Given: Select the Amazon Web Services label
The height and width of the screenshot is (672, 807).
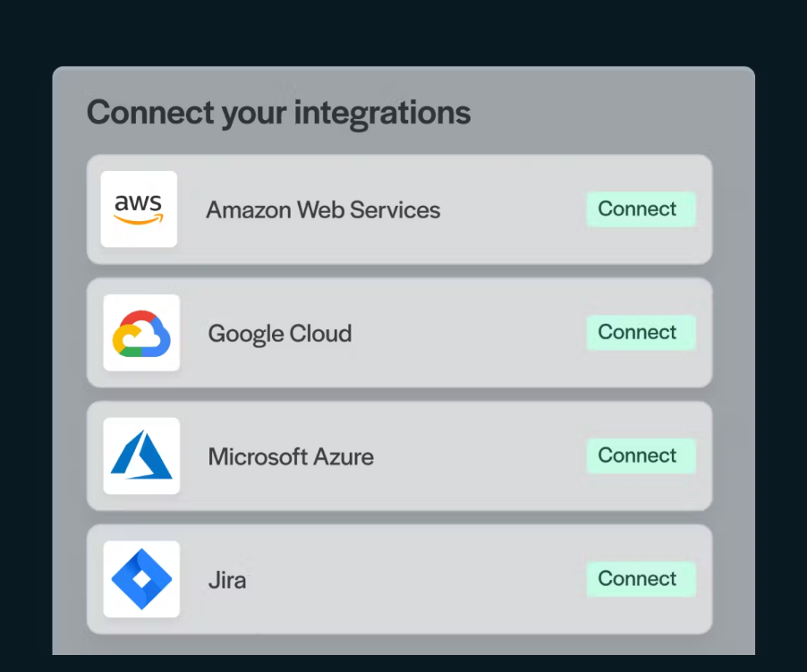Looking at the screenshot, I should tap(324, 210).
